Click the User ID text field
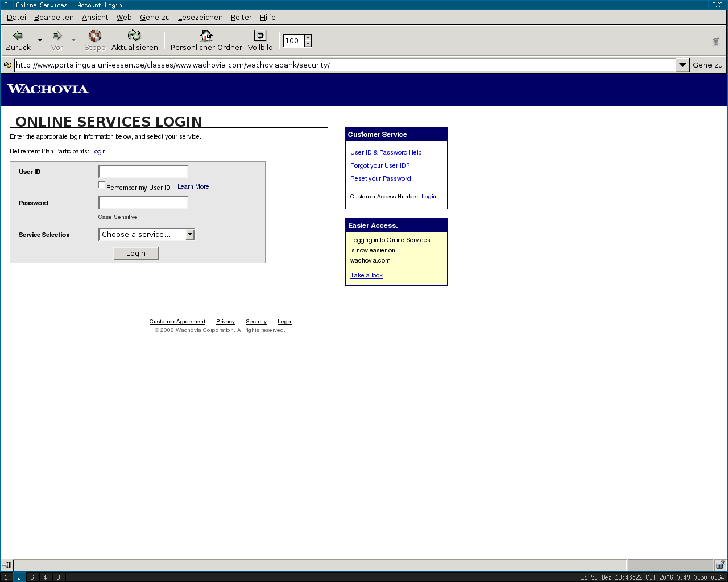The width and height of the screenshot is (728, 582). pos(143,172)
